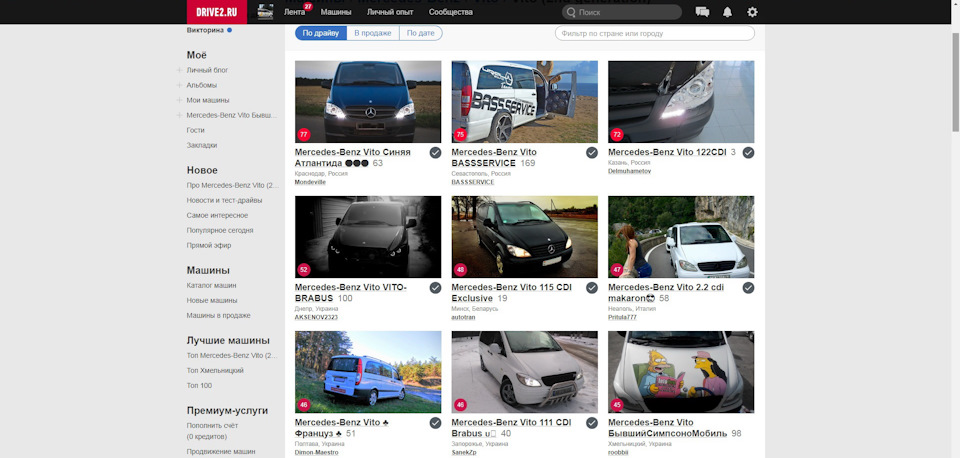Open Закладки sidebar link
This screenshot has width=960, height=458.
[202, 145]
